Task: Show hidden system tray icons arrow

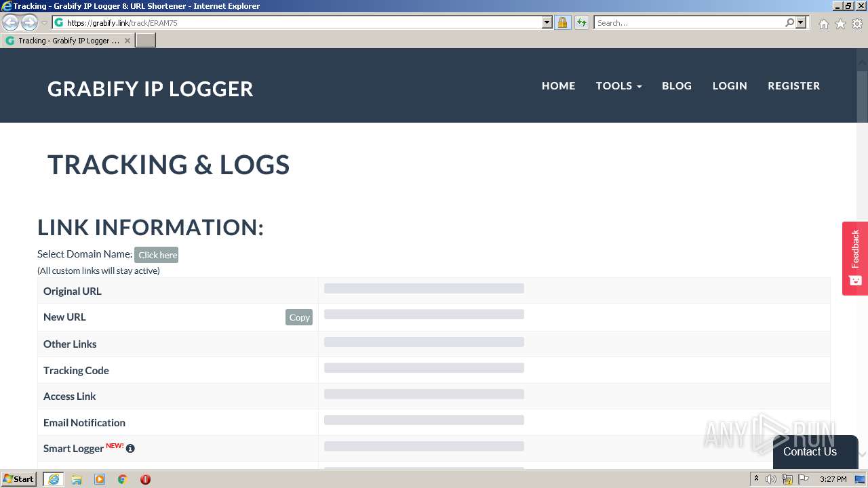Action: (x=756, y=479)
